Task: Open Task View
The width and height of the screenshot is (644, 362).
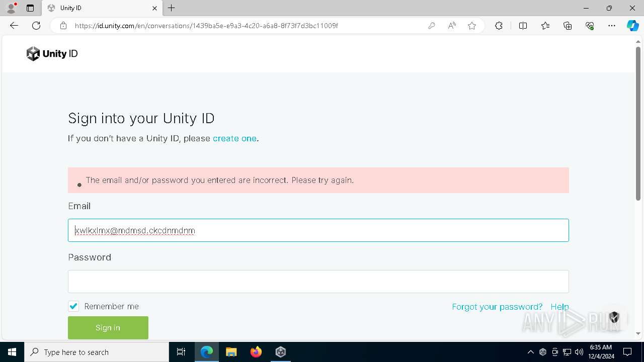Action: tap(181, 352)
